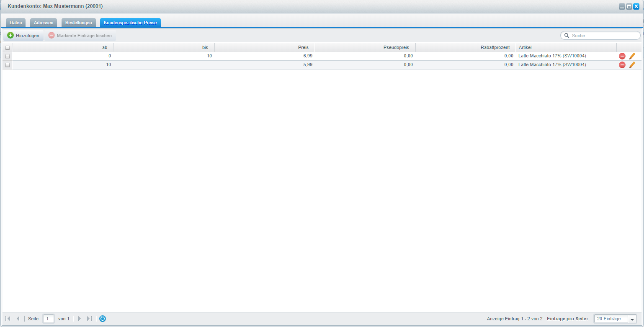The width and height of the screenshot is (644, 327).
Task: Switch to the Bestellungen tab
Action: coord(79,23)
